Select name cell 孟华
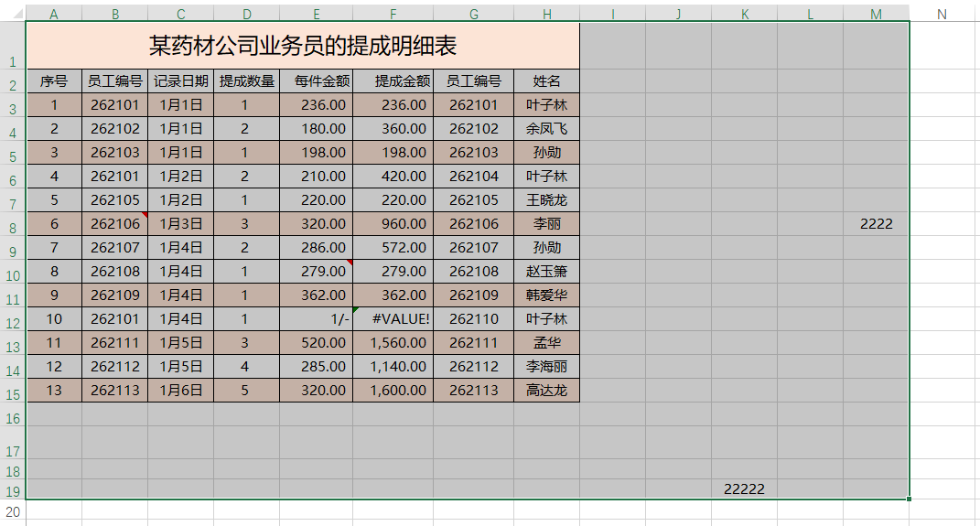The image size is (980, 526). (x=547, y=343)
